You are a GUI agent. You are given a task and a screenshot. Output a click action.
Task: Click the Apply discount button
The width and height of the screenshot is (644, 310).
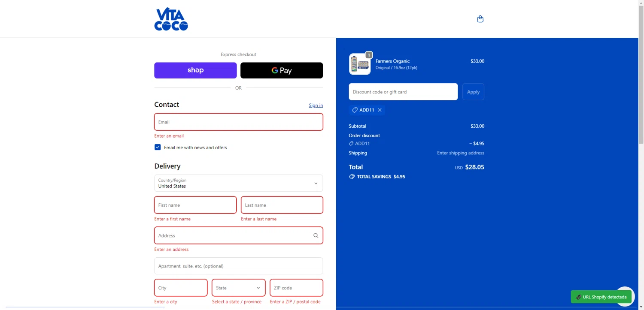pyautogui.click(x=473, y=92)
